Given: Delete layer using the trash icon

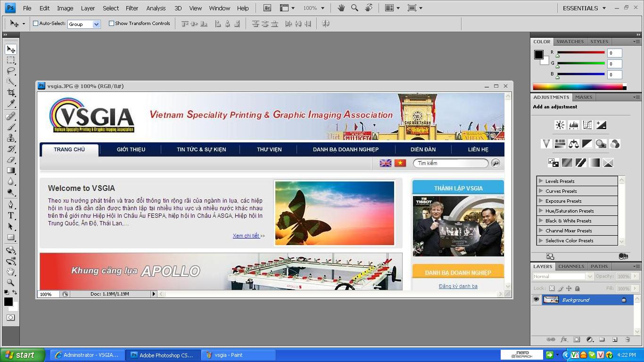Looking at the screenshot, I should click(x=627, y=339).
